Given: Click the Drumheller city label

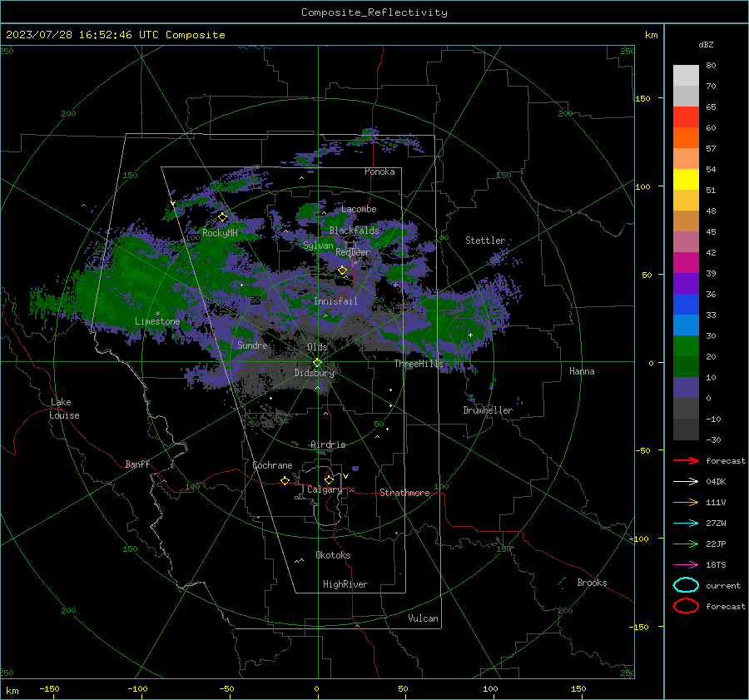Looking at the screenshot, I should (x=488, y=410).
